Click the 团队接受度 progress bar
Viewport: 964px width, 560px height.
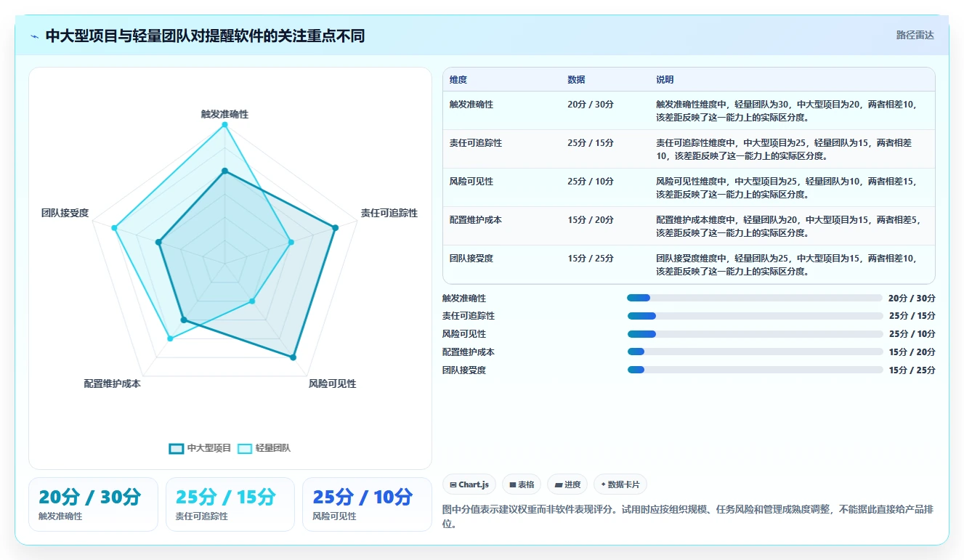tap(755, 370)
